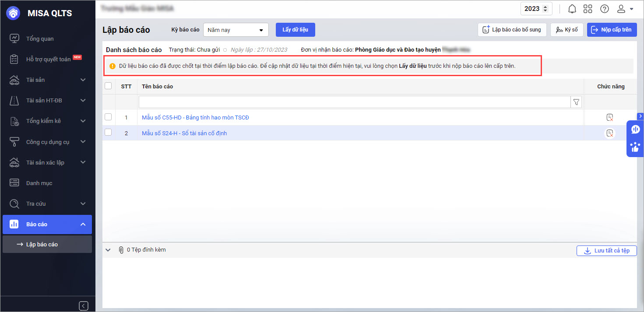644x312 pixels.
Task: Open the filter funnel icon
Action: (x=576, y=102)
